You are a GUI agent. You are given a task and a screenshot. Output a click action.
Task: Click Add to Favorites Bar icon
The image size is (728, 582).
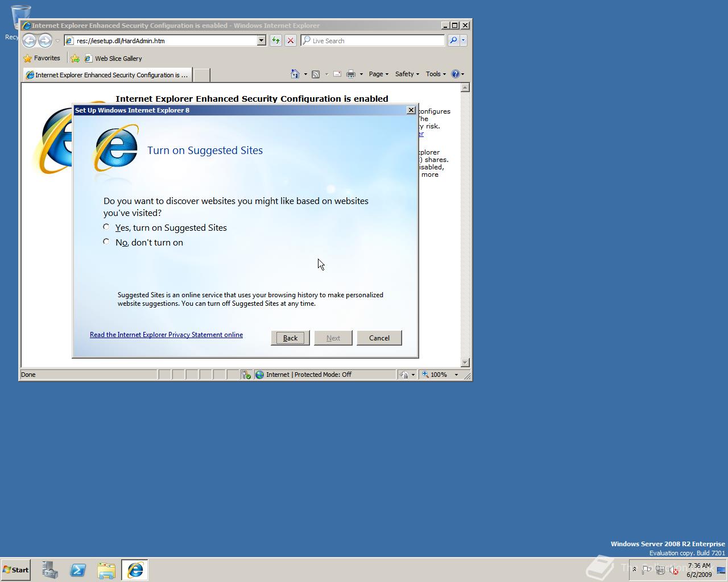point(75,58)
